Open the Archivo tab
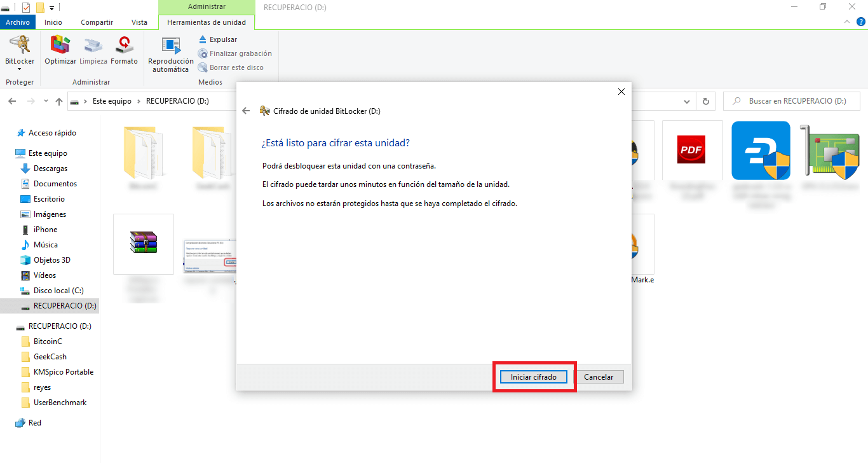The height and width of the screenshot is (463, 868). pyautogui.click(x=18, y=22)
